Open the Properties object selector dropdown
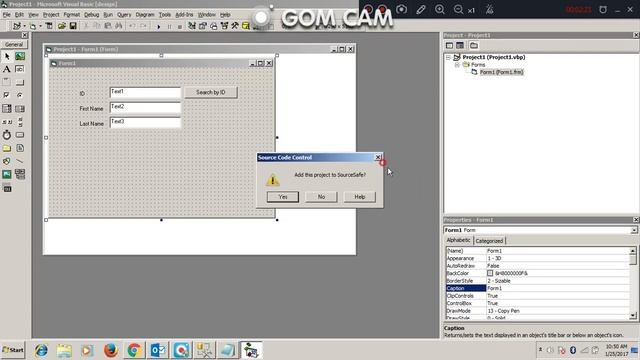Image resolution: width=640 pixels, height=360 pixels. [x=634, y=230]
